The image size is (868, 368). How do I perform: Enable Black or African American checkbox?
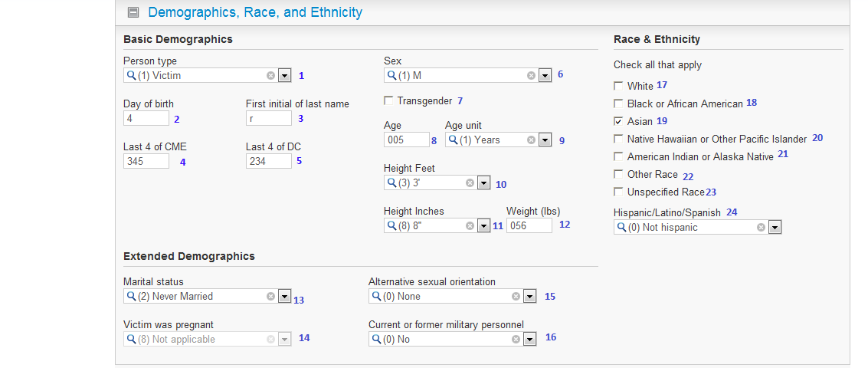(x=618, y=103)
